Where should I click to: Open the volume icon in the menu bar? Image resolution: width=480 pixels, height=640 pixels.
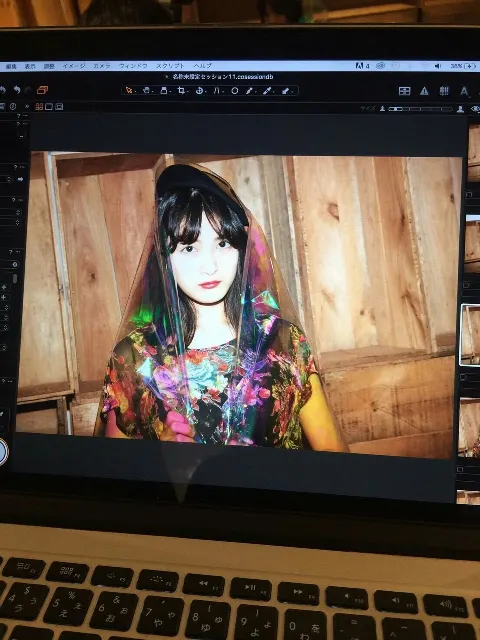(438, 66)
